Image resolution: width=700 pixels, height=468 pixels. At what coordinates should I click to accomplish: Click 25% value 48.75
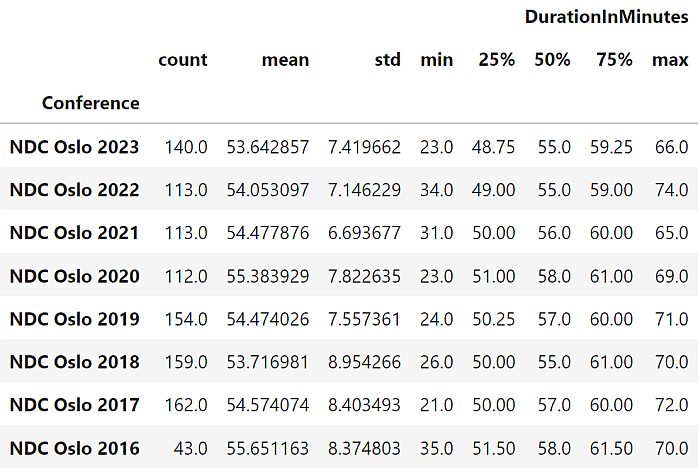pyautogui.click(x=493, y=147)
